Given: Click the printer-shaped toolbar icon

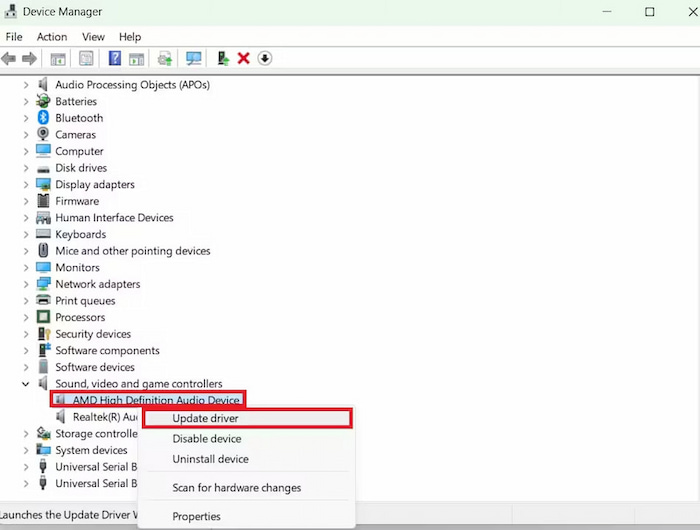Looking at the screenshot, I should pyautogui.click(x=165, y=58).
